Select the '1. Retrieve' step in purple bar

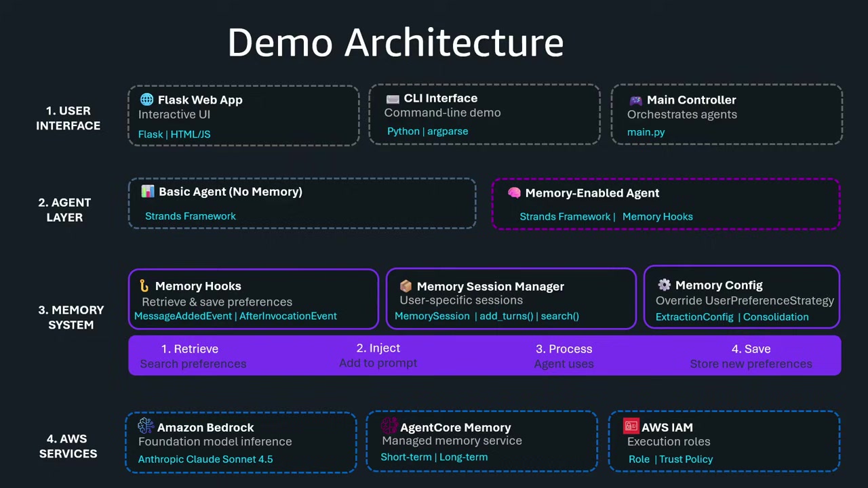[x=190, y=349]
